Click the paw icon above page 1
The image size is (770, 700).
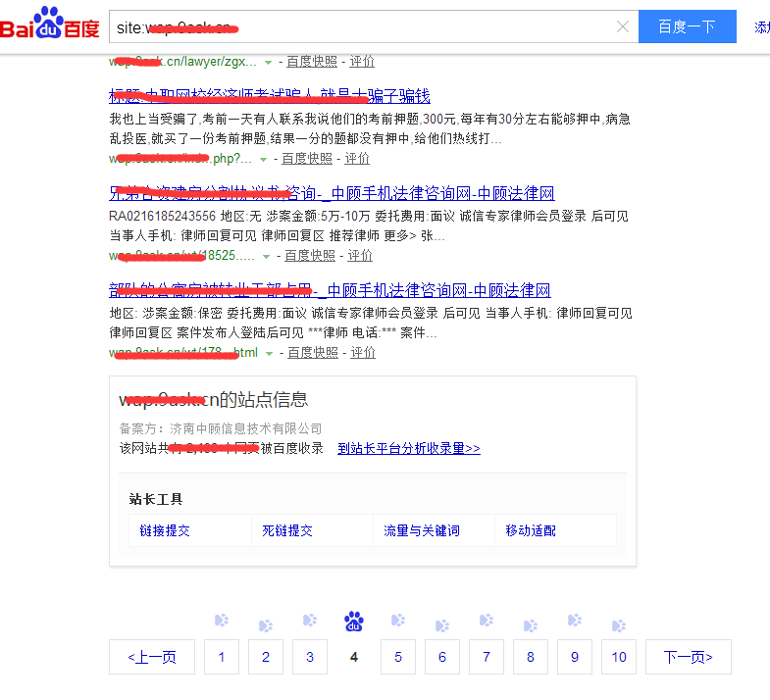point(222,620)
